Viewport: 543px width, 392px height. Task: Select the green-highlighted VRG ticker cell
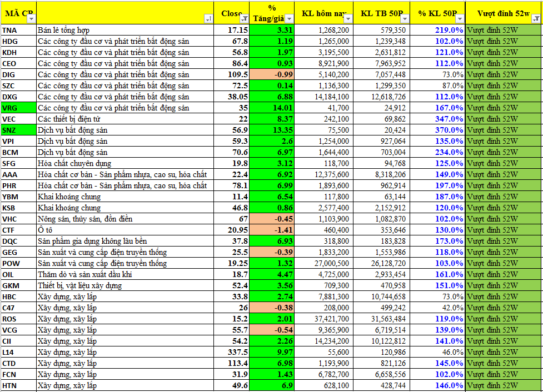coord(18,108)
